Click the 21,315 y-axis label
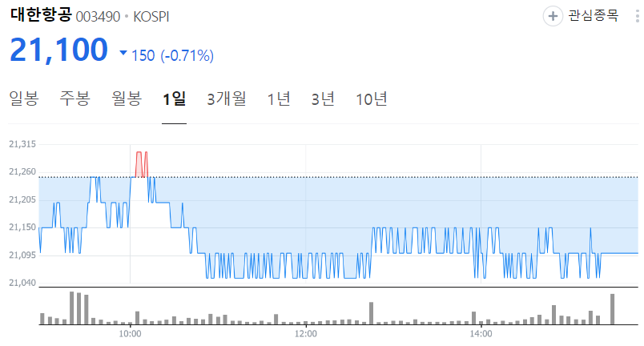 [x=22, y=144]
